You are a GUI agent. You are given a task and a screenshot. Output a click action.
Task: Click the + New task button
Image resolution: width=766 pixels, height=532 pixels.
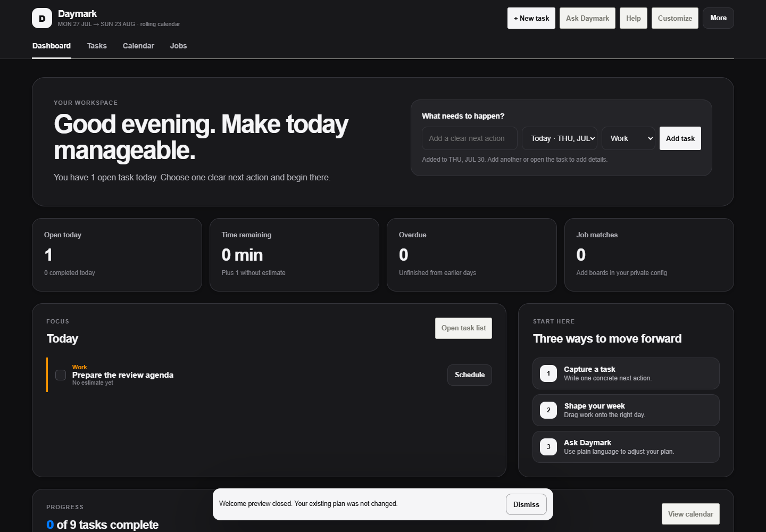click(x=531, y=18)
